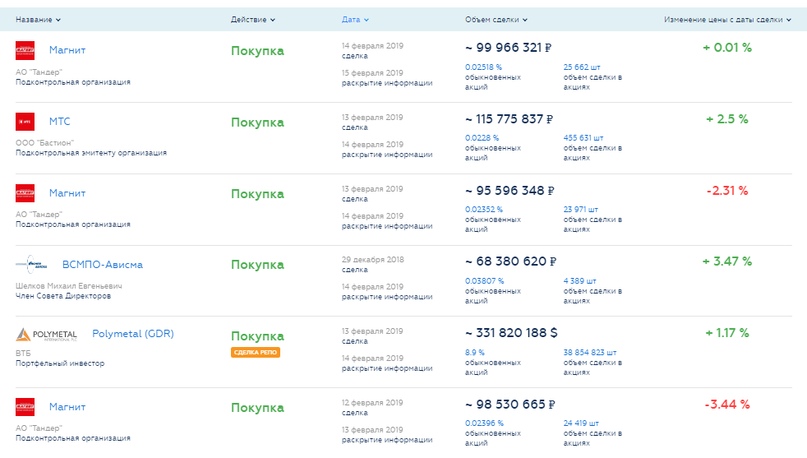Click the + 3.47 % price change value

click(x=727, y=261)
